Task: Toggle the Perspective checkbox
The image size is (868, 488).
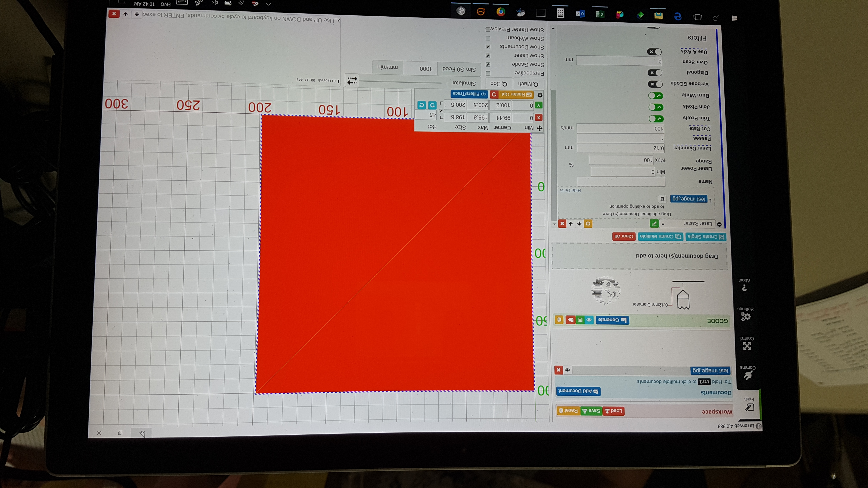Action: coord(488,73)
